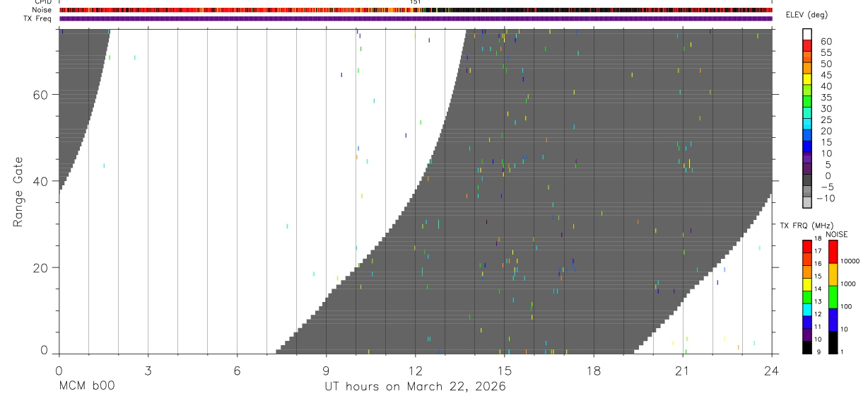Click the blue 10–15 degree ELEV swatch
The width and height of the screenshot is (868, 401).
pyautogui.click(x=807, y=146)
